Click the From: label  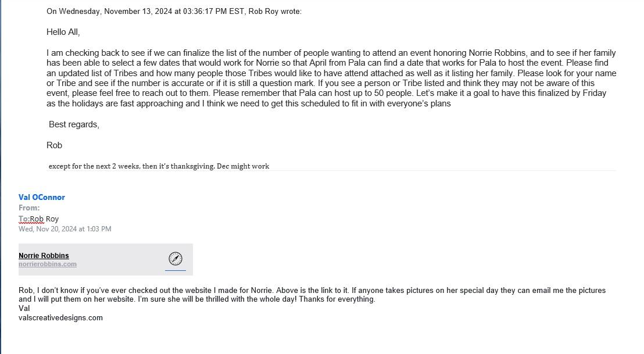29,208
